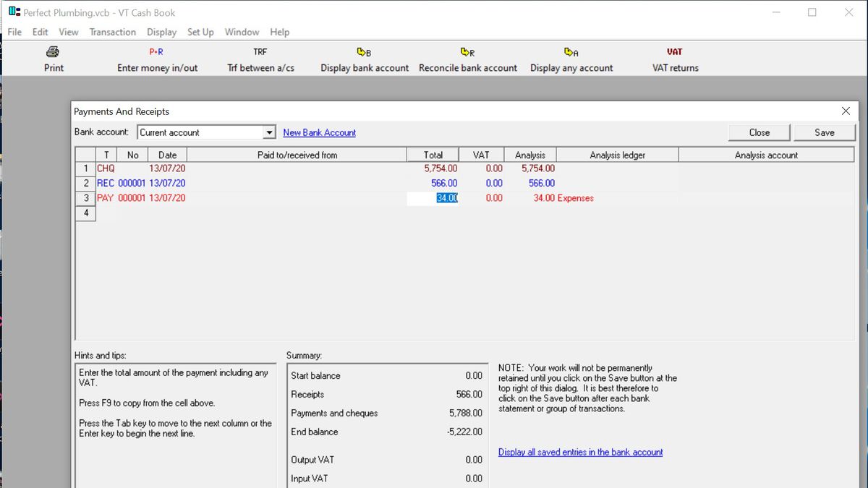
Task: Select the Total cell showing 34.00
Action: (433, 198)
